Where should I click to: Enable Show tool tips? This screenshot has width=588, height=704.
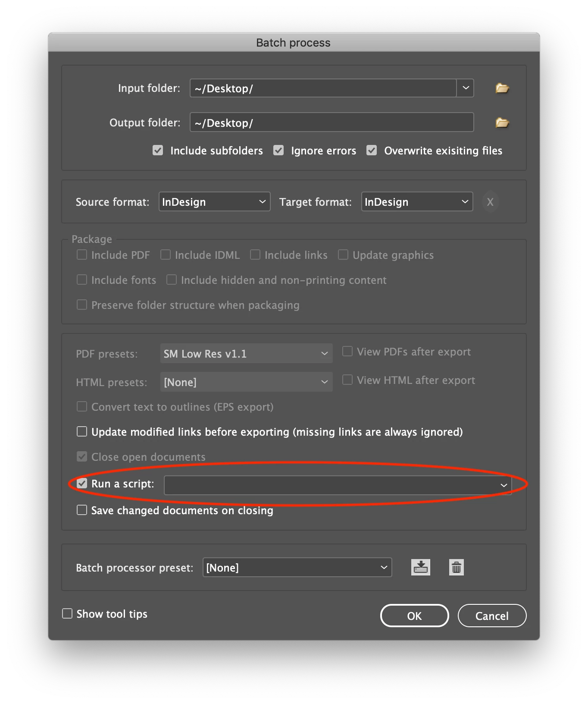point(67,614)
